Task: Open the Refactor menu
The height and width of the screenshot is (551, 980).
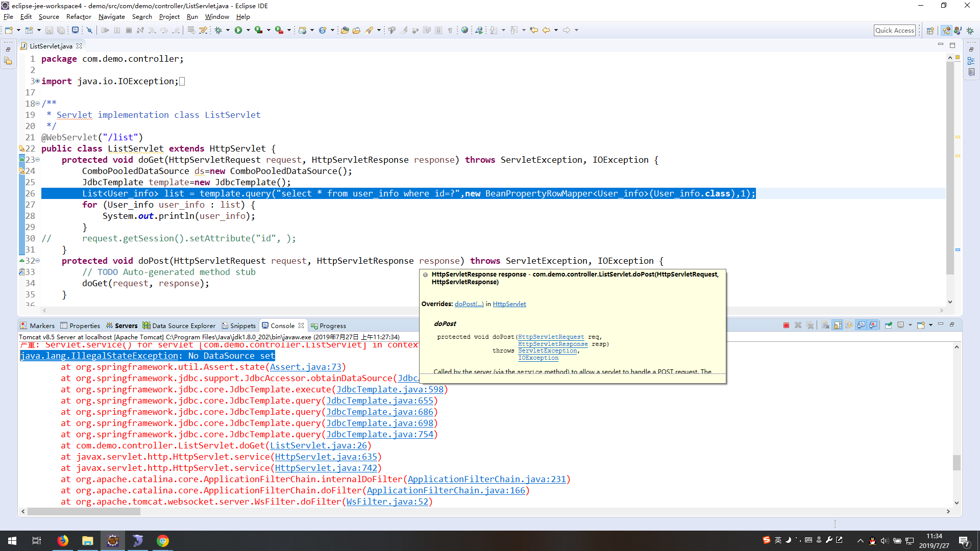Action: [x=79, y=16]
